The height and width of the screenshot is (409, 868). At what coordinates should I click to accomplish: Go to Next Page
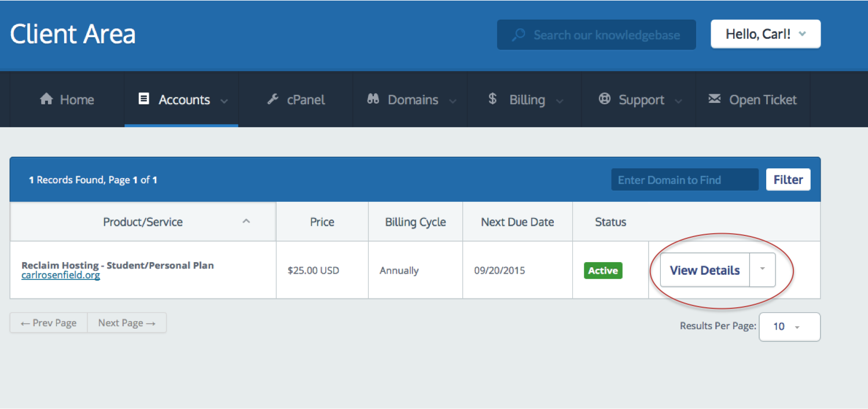[x=127, y=323]
